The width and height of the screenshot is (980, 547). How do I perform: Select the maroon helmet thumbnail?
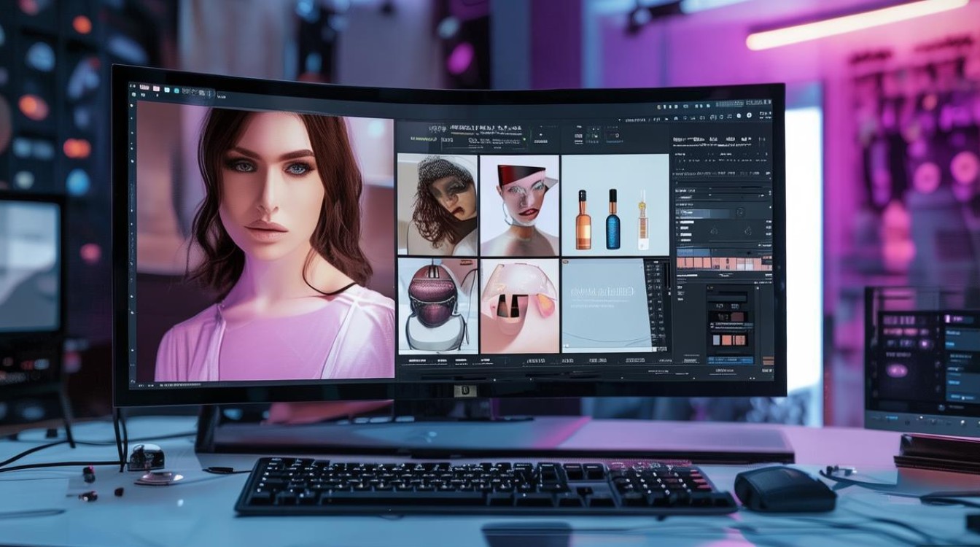[437, 306]
